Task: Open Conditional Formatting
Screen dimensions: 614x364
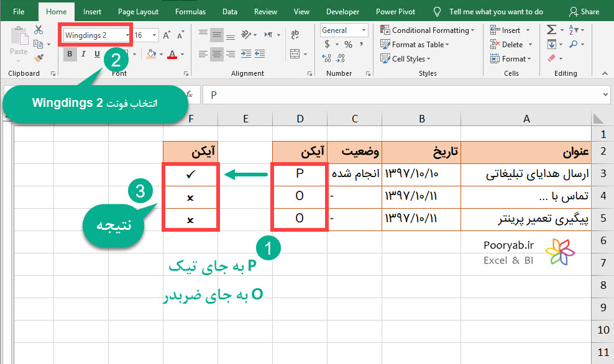Action: [x=428, y=30]
